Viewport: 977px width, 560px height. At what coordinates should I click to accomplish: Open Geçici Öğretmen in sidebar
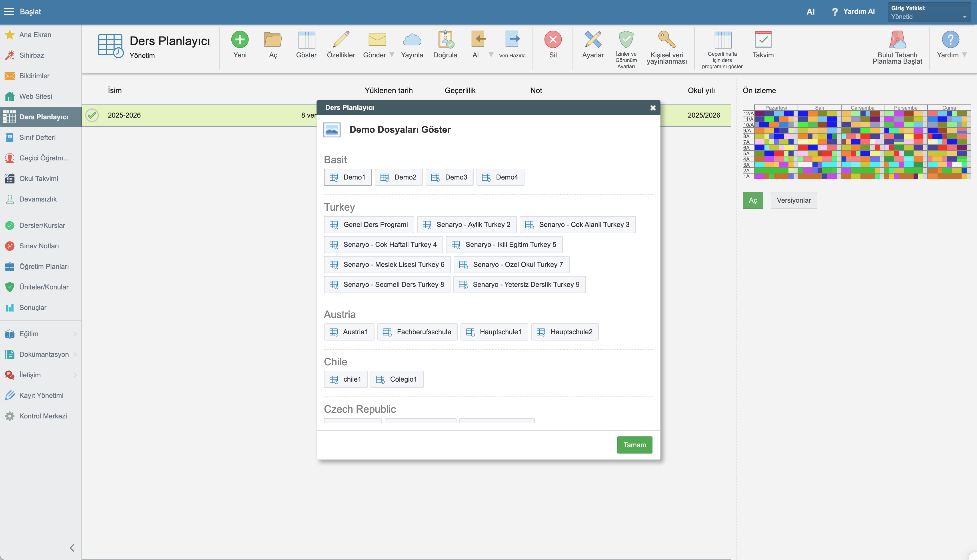(41, 158)
